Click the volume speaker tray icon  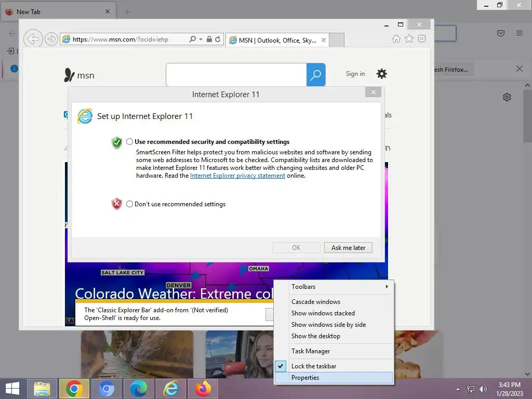pyautogui.click(x=483, y=389)
